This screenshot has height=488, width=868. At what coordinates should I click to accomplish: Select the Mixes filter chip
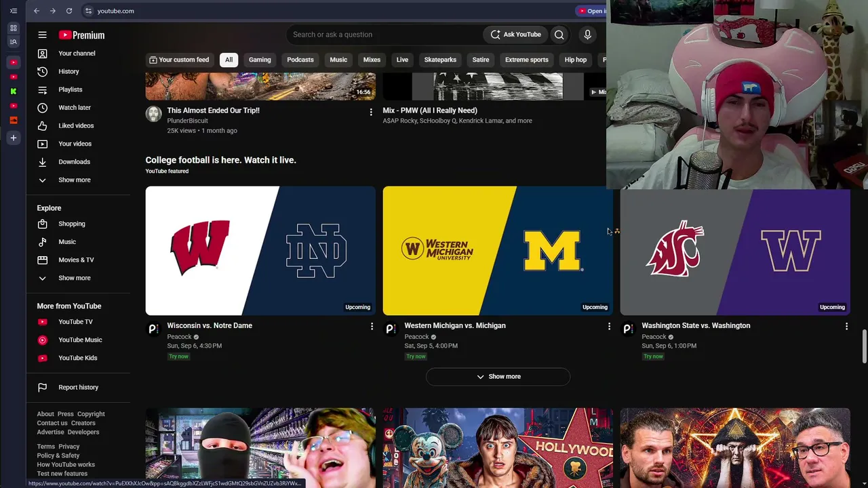(x=372, y=60)
